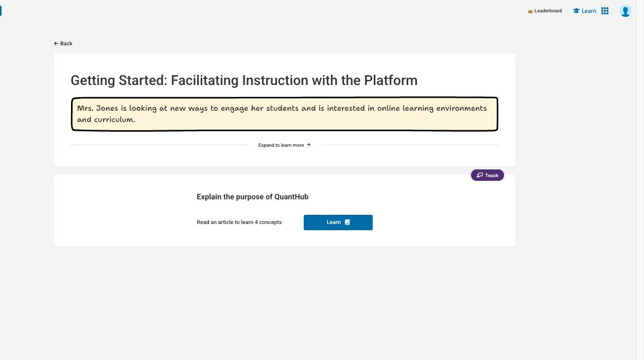The width and height of the screenshot is (644, 360).
Task: Go to the Learn section in header
Action: tap(589, 11)
